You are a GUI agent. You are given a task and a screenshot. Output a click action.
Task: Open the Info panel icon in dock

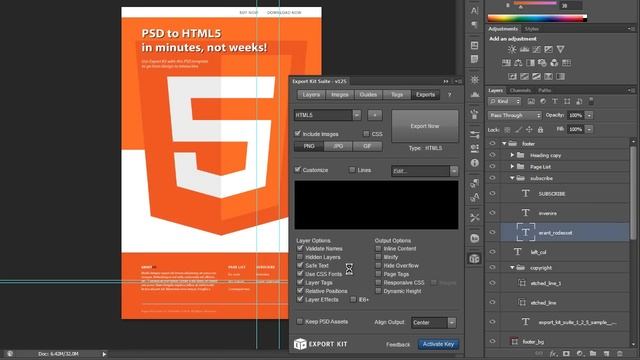(x=474, y=163)
